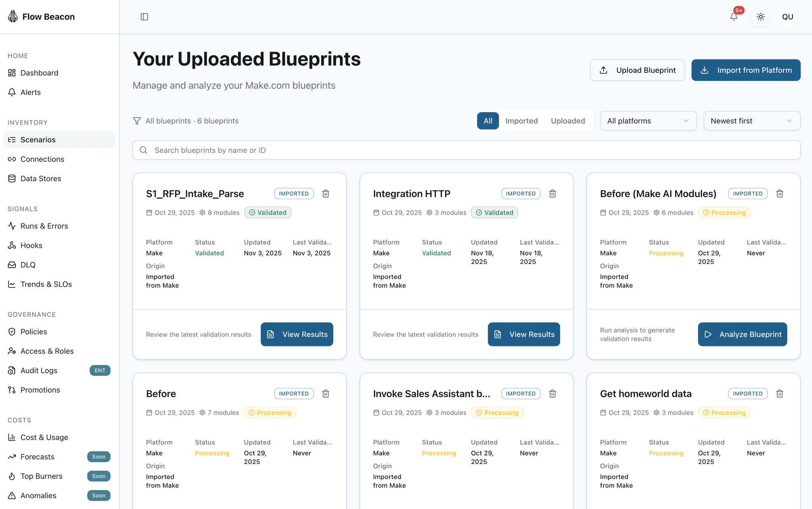Select the Imported filter
This screenshot has height=509, width=812.
tap(521, 121)
